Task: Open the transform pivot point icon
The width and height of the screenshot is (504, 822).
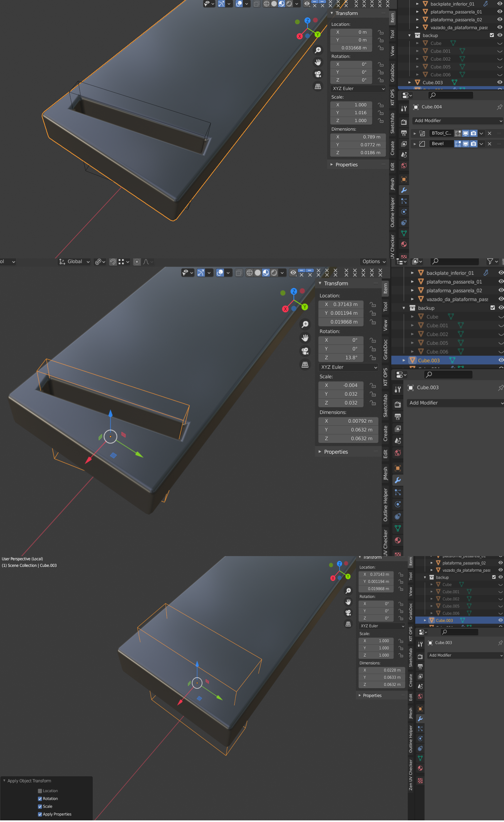Action: [x=100, y=262]
